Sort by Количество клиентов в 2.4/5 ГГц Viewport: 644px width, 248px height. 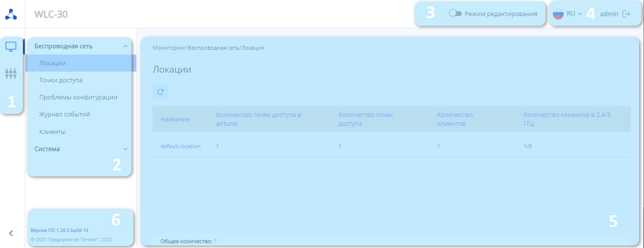point(568,119)
